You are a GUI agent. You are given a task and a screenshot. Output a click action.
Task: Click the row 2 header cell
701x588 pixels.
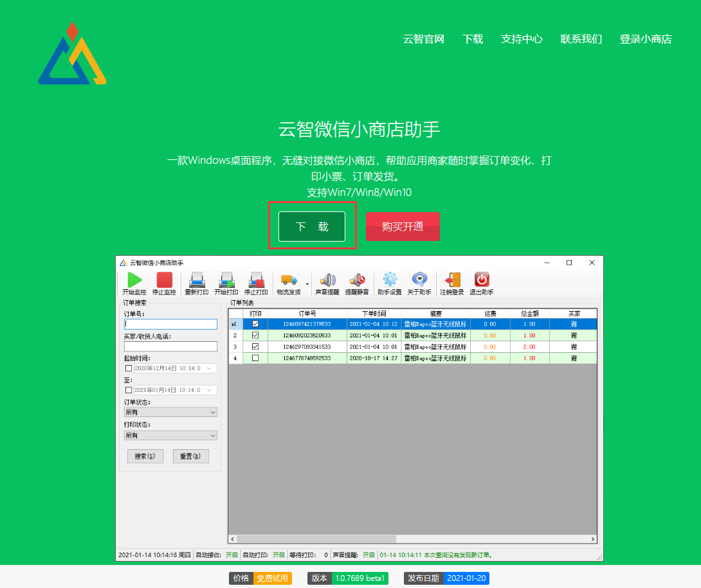235,335
